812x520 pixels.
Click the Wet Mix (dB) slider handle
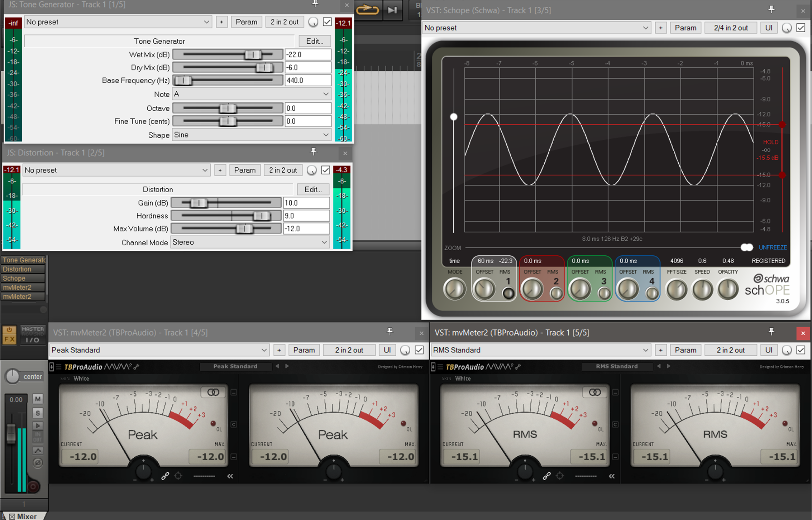[253, 54]
